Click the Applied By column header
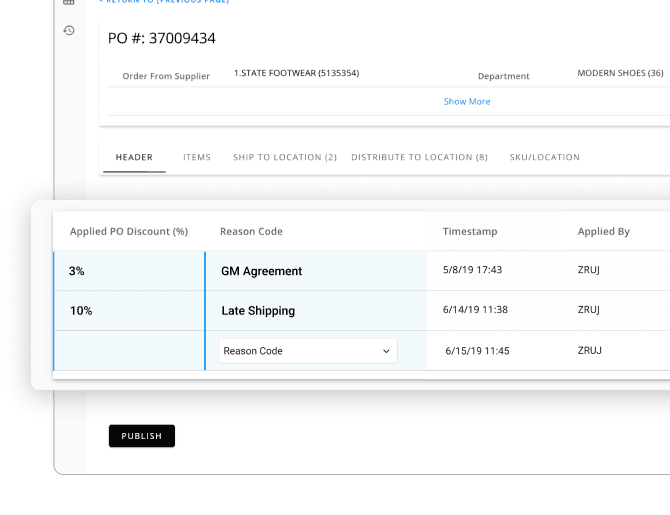Viewport: 670px width, 515px height. click(x=604, y=231)
